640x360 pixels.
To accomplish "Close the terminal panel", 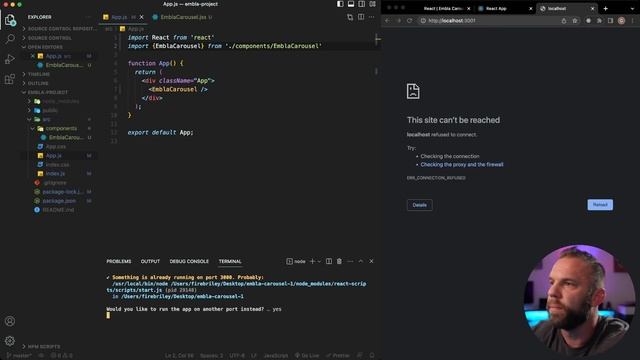I will (371, 261).
